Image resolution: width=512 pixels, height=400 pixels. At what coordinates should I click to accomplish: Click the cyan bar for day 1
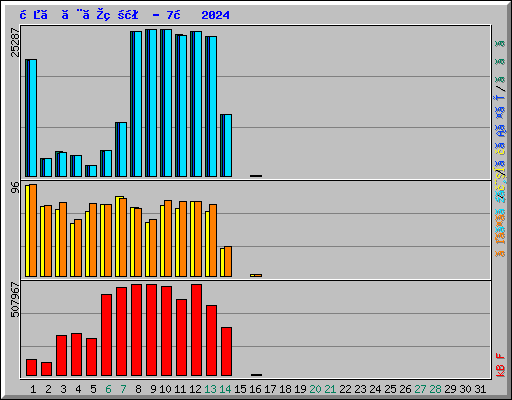tap(33, 118)
